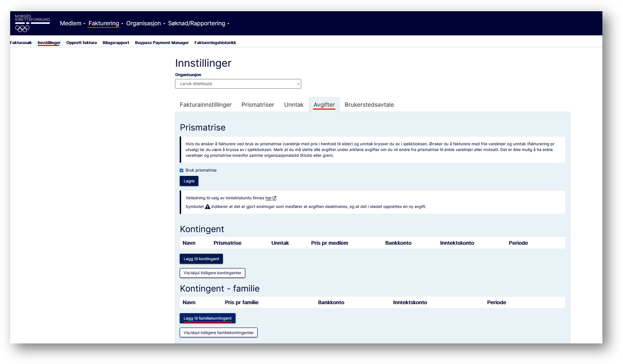Image resolution: width=623 pixels, height=364 pixels.
Task: Click Vis/skjul tidligere kontingenter
Action: (x=212, y=273)
